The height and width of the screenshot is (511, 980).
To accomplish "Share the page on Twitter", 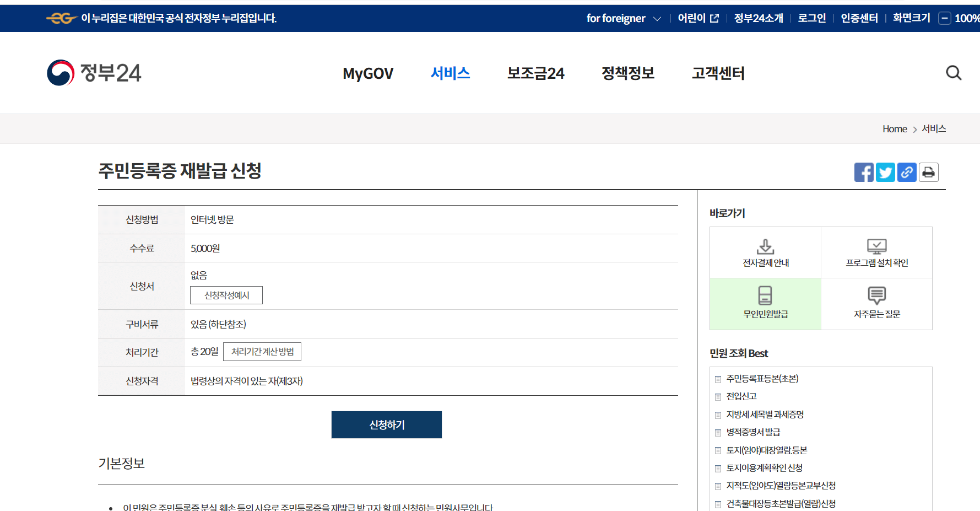I will pyautogui.click(x=885, y=172).
